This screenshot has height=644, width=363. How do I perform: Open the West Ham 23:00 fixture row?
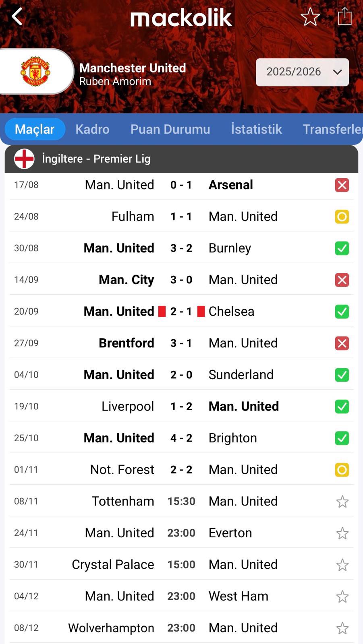(x=181, y=596)
